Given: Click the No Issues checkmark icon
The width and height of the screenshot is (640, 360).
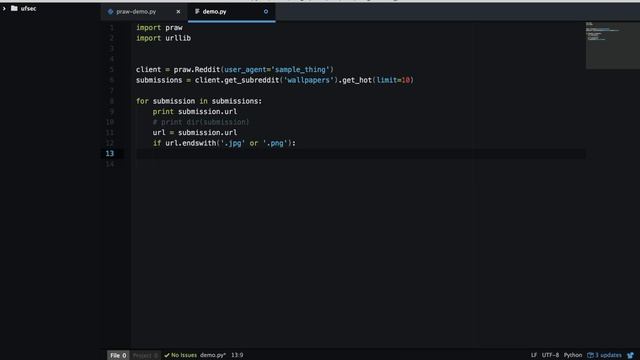Looking at the screenshot, I should click(x=167, y=356).
